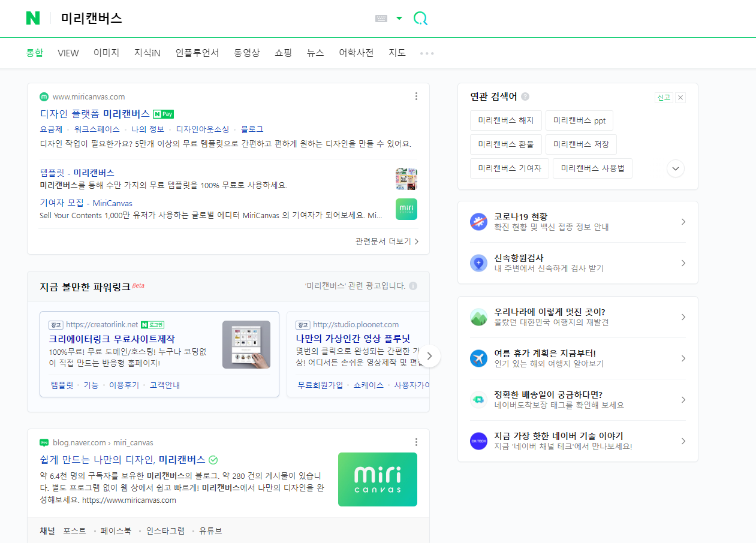Click the N Pay badge
This screenshot has height=543, width=756.
tap(164, 114)
